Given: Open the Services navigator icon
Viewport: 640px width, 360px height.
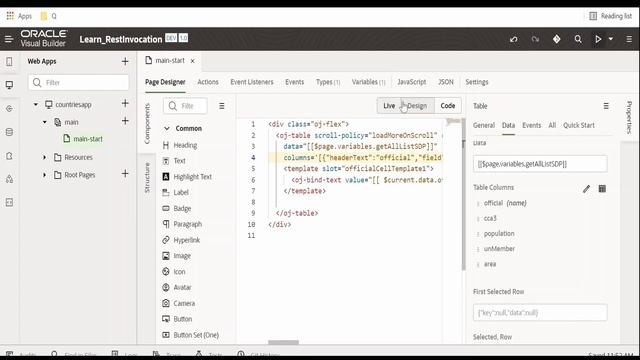Looking at the screenshot, I should [x=9, y=109].
